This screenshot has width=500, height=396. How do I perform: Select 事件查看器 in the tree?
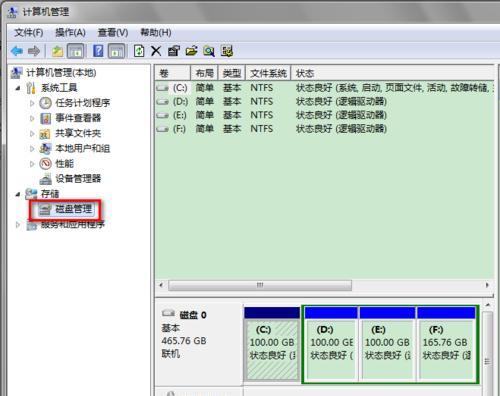(x=78, y=118)
